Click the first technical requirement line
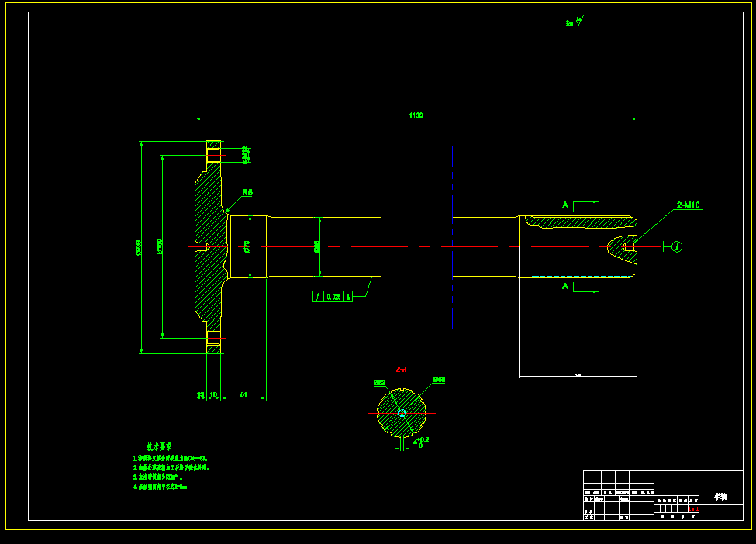Image resolution: width=756 pixels, height=544 pixels. tap(171, 458)
